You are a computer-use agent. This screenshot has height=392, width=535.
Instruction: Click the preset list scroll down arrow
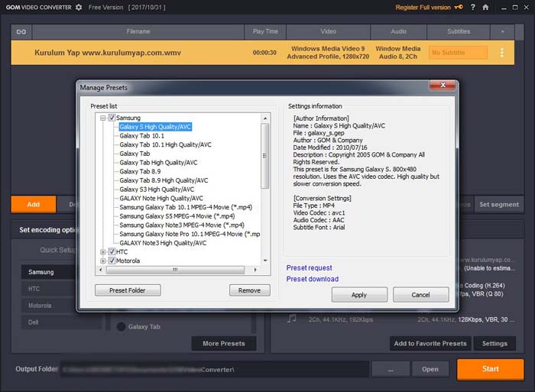(265, 261)
